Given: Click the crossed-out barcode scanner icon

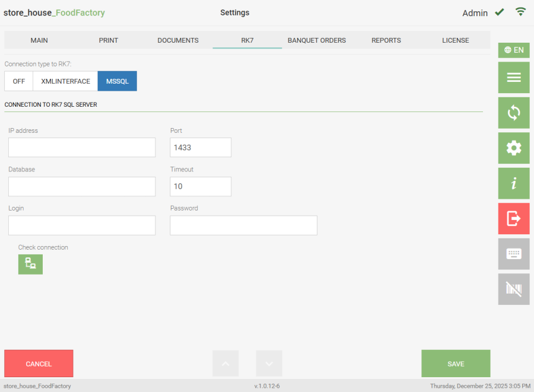Looking at the screenshot, I should pyautogui.click(x=513, y=289).
